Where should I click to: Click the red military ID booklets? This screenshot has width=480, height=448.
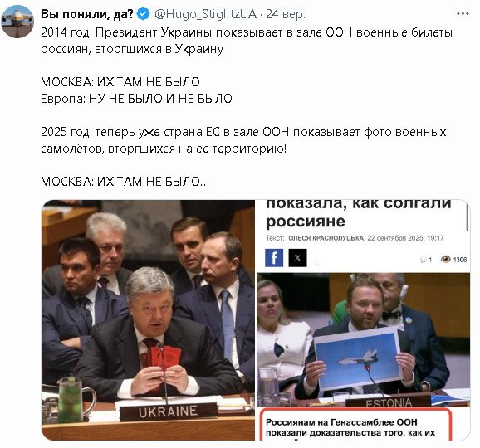coord(160,358)
